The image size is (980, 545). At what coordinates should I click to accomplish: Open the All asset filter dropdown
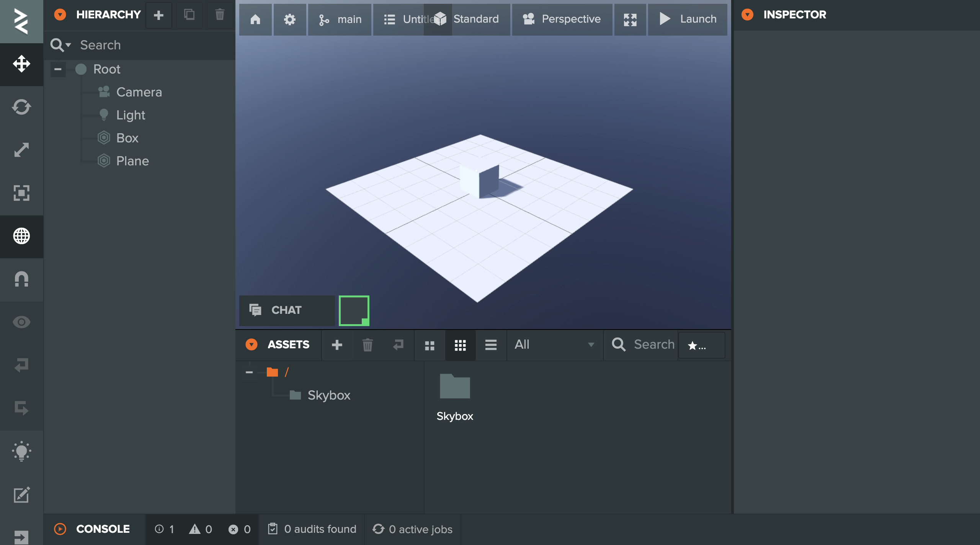click(x=554, y=344)
